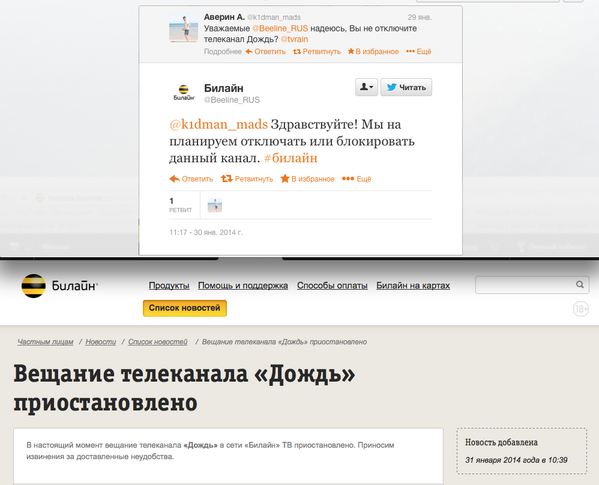
Task: Open the Частным лицам breadcrumb
Action: coord(45,342)
